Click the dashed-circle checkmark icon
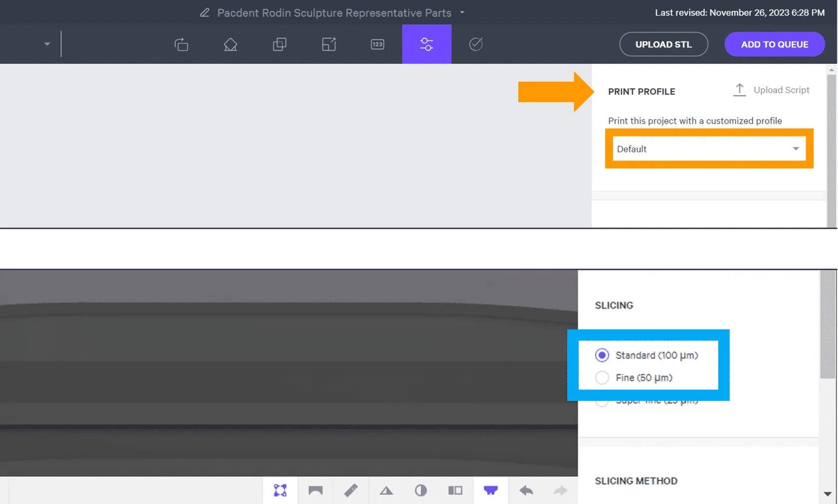The height and width of the screenshot is (504, 838). (x=476, y=44)
